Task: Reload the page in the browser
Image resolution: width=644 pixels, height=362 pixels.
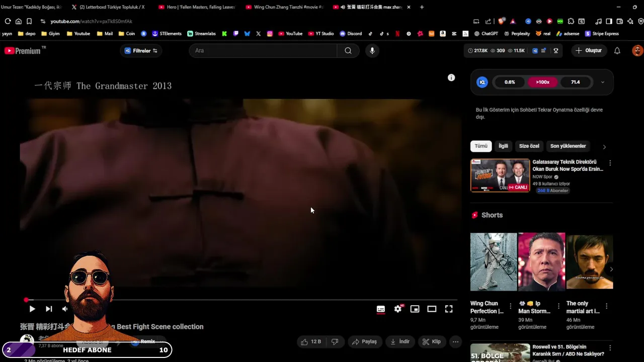Action: 8,21
